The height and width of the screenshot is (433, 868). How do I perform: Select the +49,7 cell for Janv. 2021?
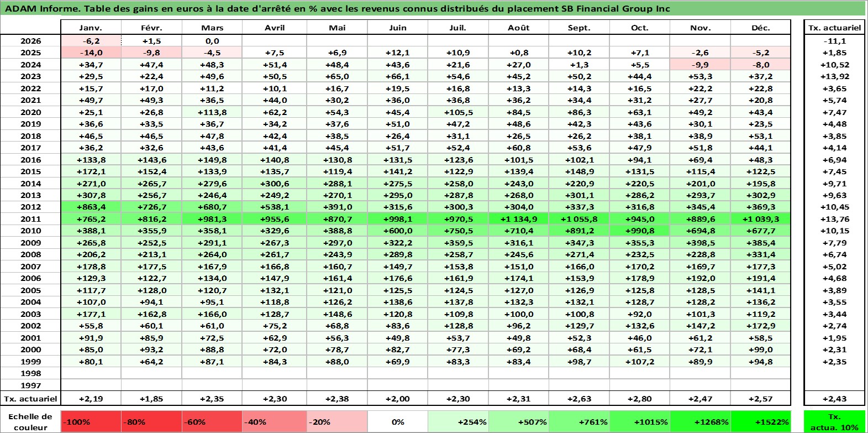pos(91,100)
